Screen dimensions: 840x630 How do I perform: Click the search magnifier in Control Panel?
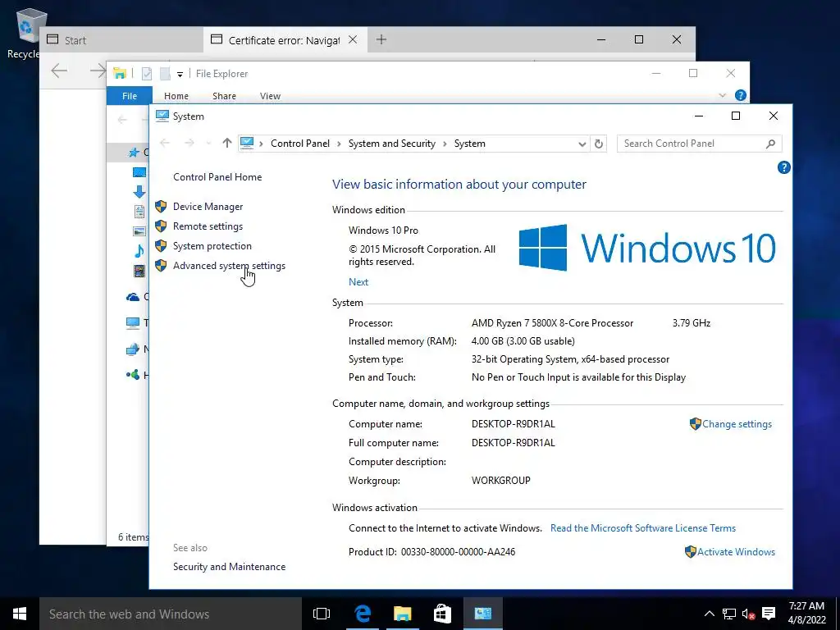770,144
